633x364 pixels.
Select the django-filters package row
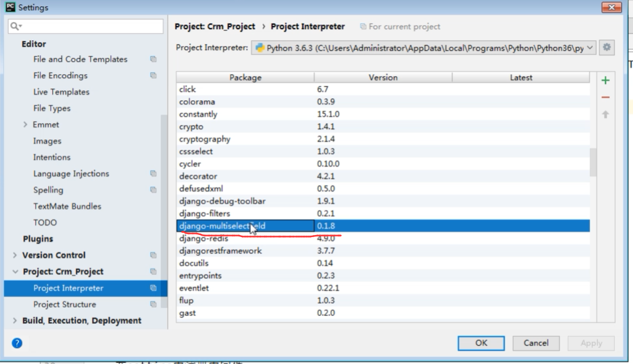click(x=383, y=214)
